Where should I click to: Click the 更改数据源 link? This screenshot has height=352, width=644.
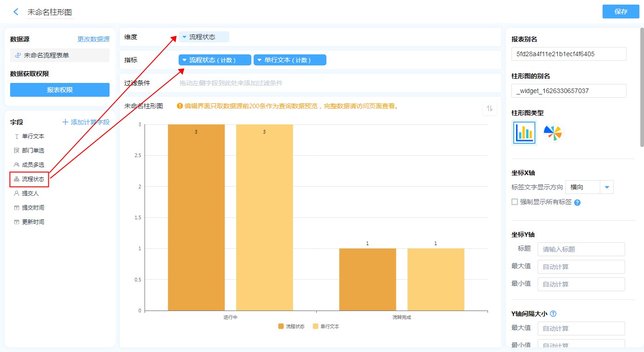click(x=93, y=40)
